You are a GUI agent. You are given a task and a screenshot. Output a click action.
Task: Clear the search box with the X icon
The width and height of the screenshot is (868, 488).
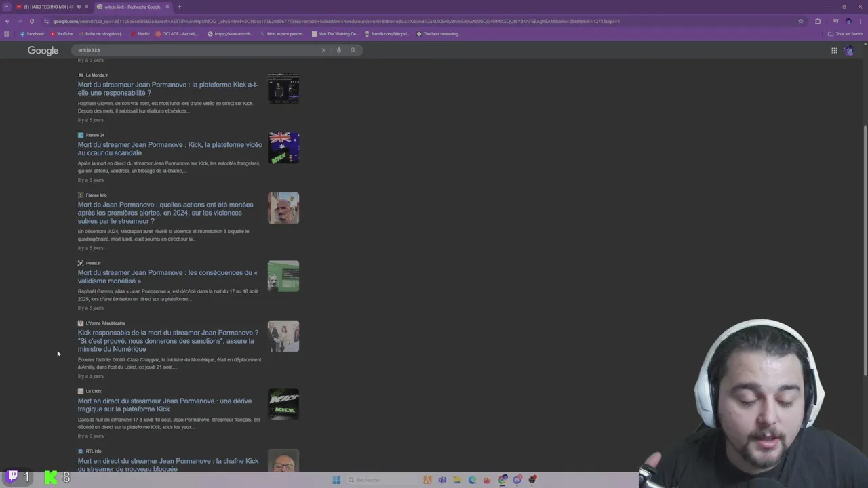click(323, 50)
